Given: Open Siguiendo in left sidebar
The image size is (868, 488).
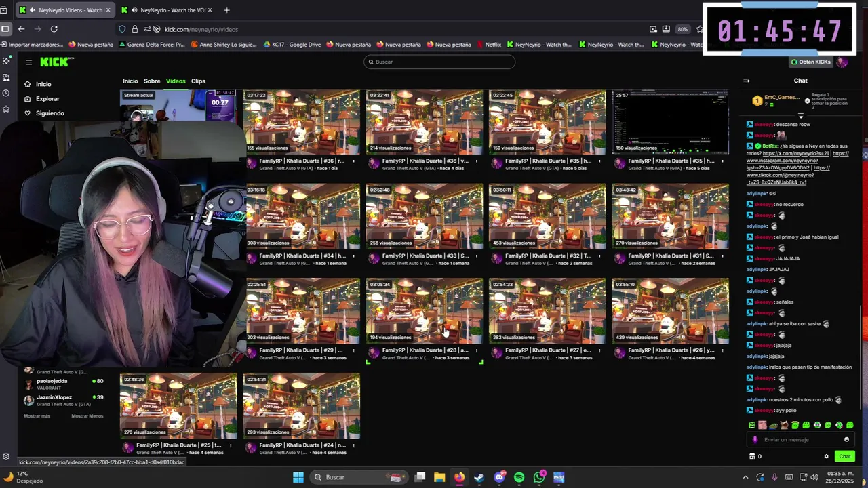Looking at the screenshot, I should 50,113.
